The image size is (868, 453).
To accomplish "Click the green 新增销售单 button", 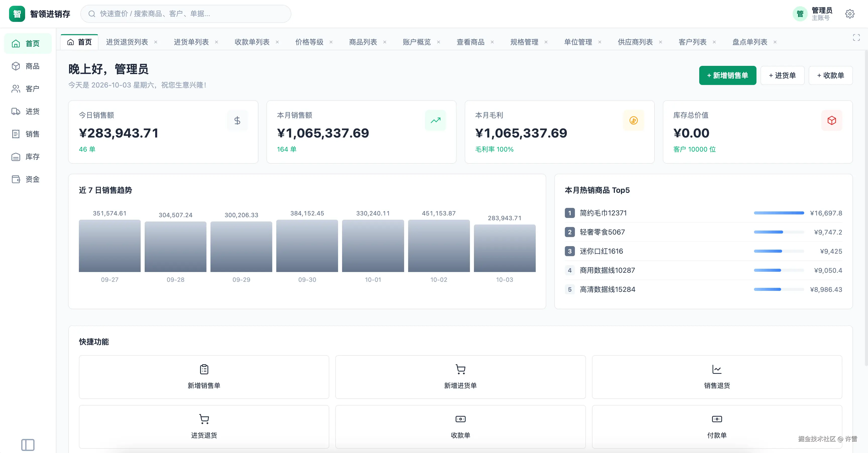I will (728, 75).
